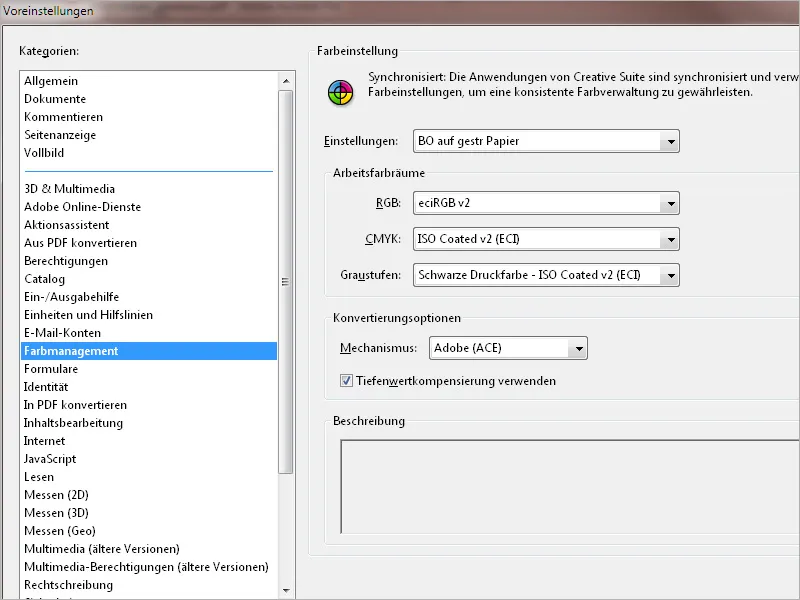800x600 pixels.
Task: Select the Messen (Geo) category
Action: [x=149, y=531]
